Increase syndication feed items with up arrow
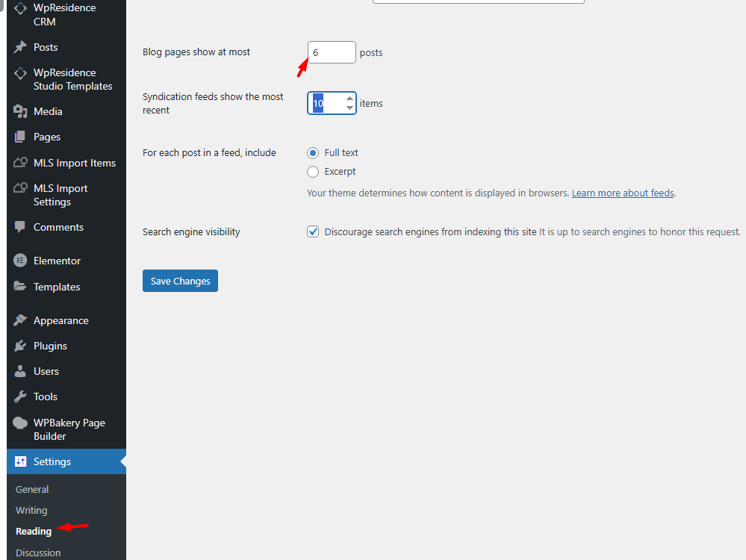 click(349, 99)
